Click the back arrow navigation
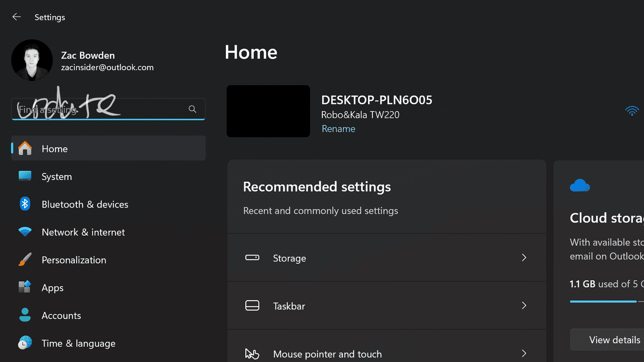Viewport: 644px width, 362px height. pos(16,16)
